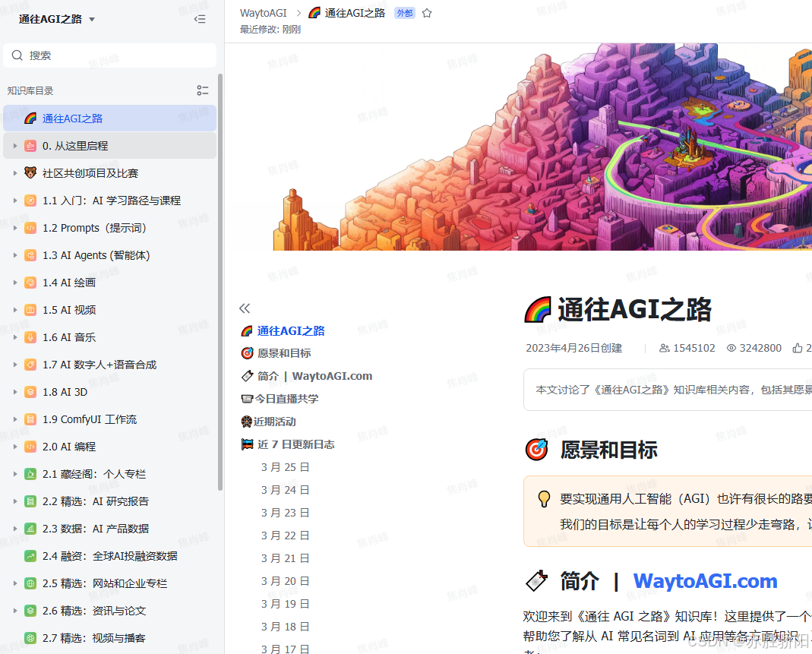Expand 1.7 AI 数字人+语音合成 node
The height and width of the screenshot is (654, 812).
pyautogui.click(x=15, y=365)
